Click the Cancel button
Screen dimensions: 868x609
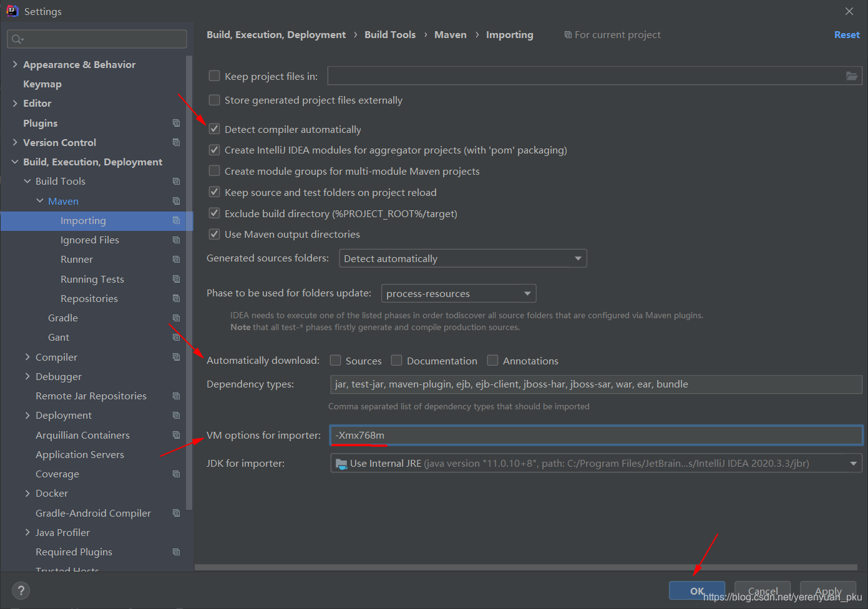763,590
